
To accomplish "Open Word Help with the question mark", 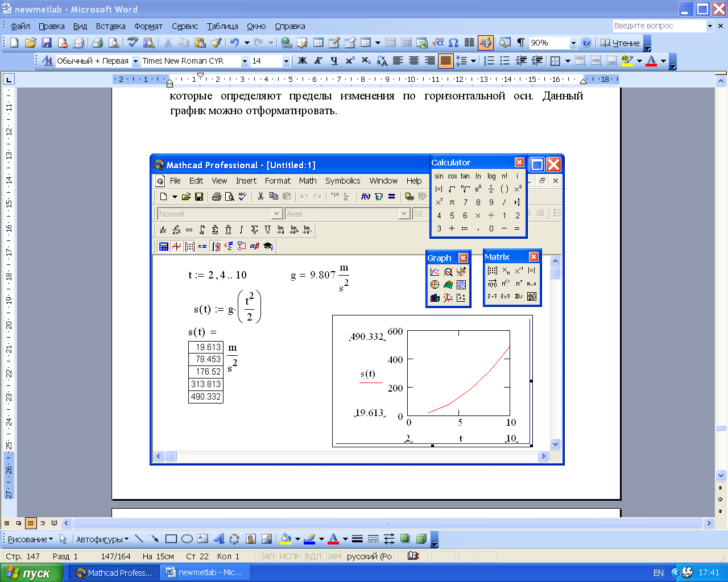I will click(x=586, y=43).
